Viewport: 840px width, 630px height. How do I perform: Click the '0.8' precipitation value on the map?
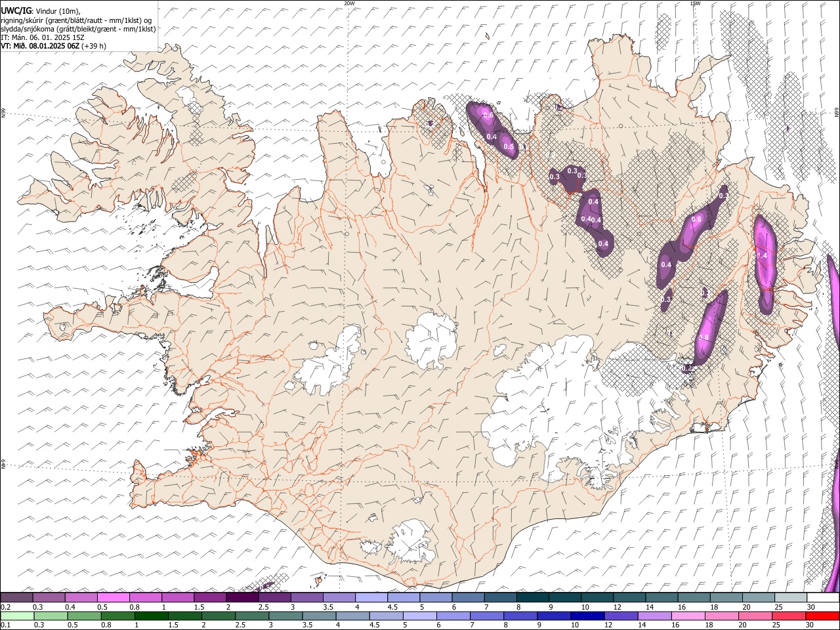(704, 337)
